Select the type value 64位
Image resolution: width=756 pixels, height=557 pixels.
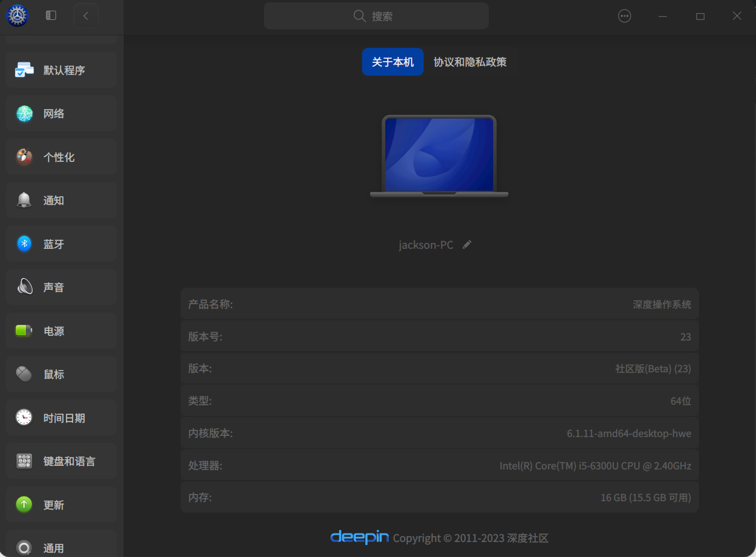(681, 401)
